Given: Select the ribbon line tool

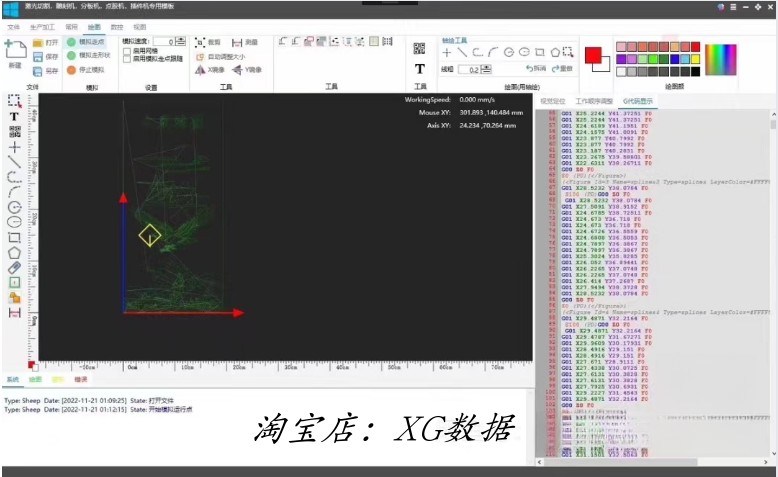Looking at the screenshot, I should [x=462, y=52].
